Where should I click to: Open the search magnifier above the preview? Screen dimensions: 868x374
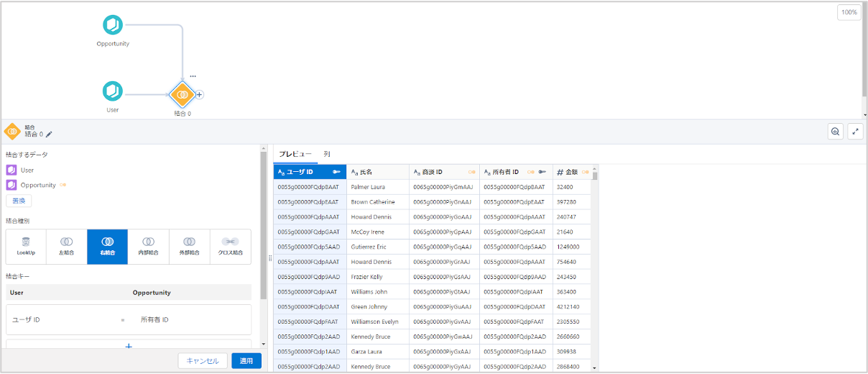[x=835, y=132]
